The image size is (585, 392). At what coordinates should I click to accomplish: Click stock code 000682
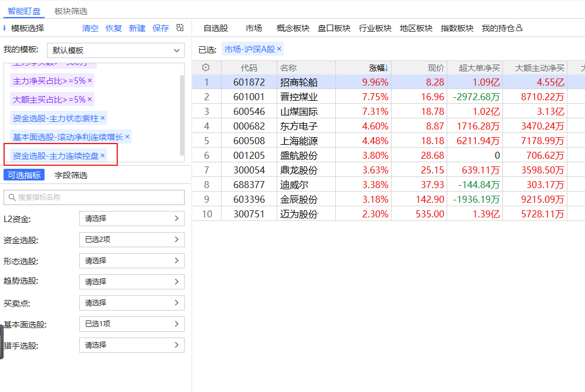click(x=249, y=126)
